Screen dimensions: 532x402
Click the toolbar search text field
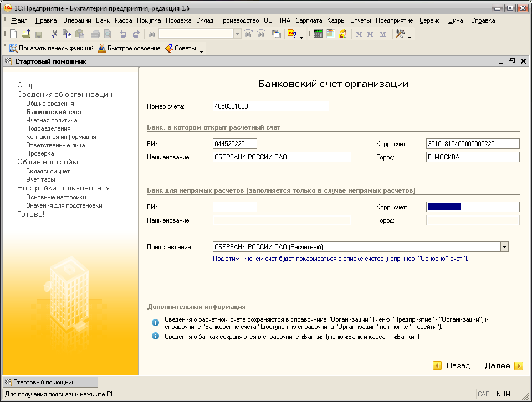point(196,34)
